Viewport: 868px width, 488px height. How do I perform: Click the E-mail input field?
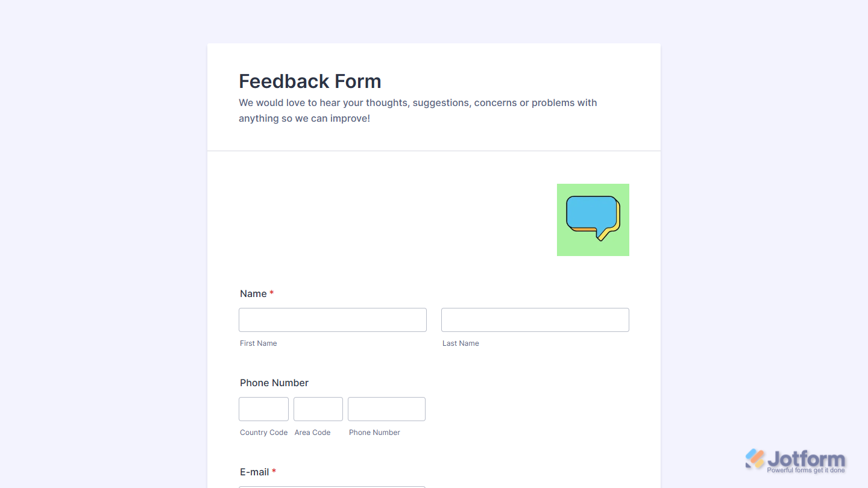point(332,487)
